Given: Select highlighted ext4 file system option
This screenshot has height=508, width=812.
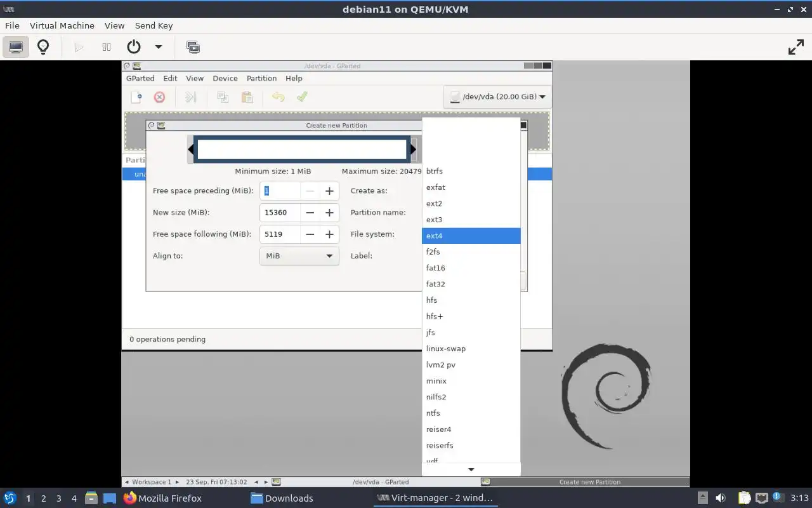Looking at the screenshot, I should point(471,236).
